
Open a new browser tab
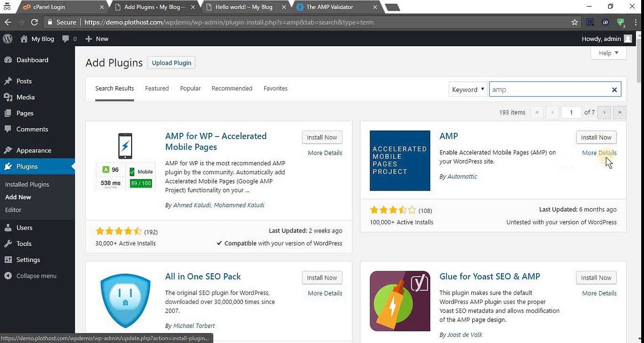pos(392,7)
